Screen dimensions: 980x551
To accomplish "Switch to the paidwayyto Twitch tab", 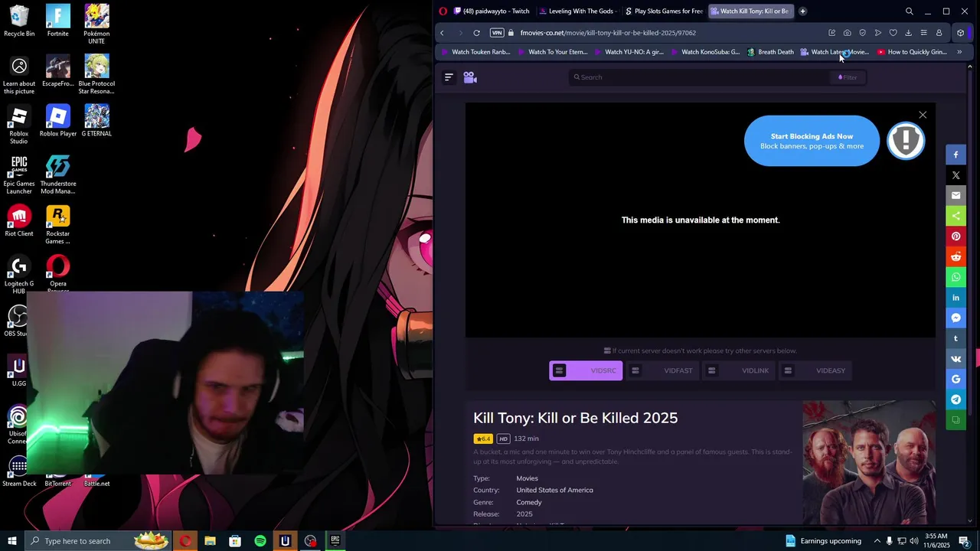I will (x=491, y=11).
